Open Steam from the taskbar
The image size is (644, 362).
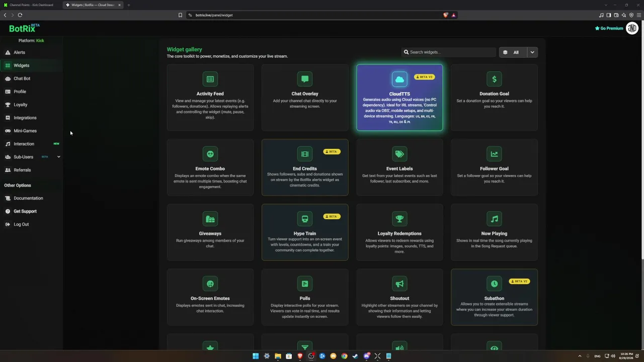(355, 356)
